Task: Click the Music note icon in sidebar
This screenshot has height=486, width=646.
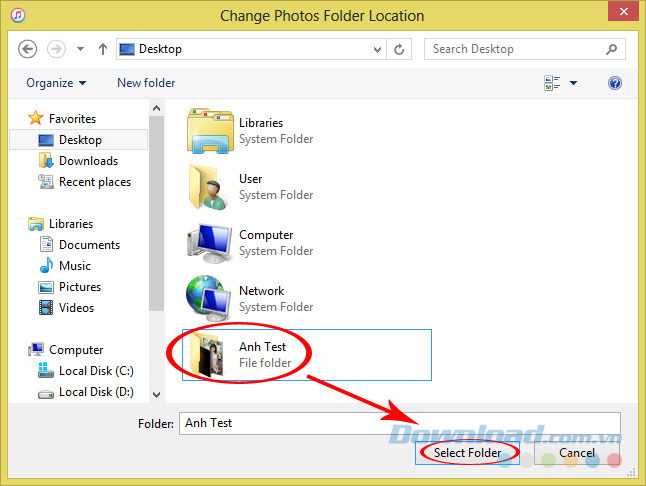Action: [46, 265]
